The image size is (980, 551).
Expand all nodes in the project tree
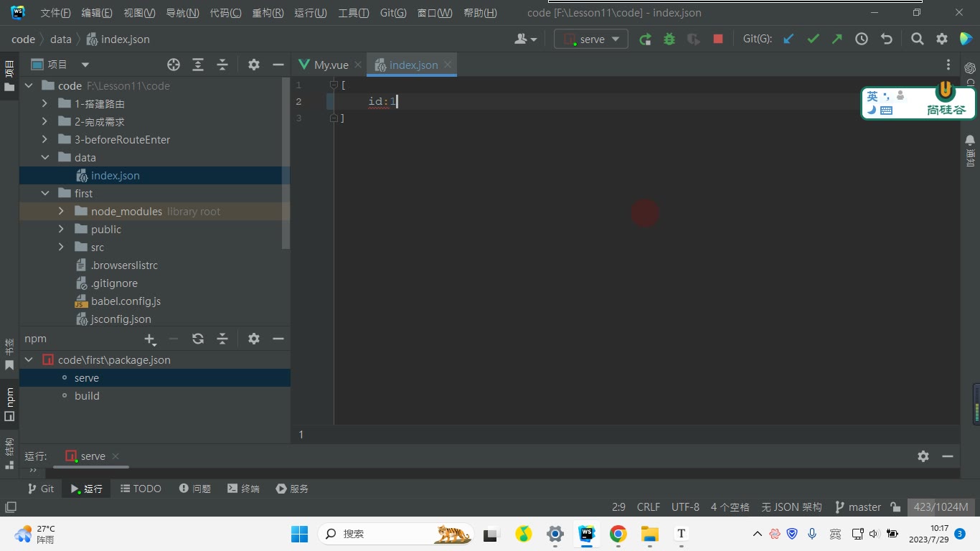pos(198,65)
